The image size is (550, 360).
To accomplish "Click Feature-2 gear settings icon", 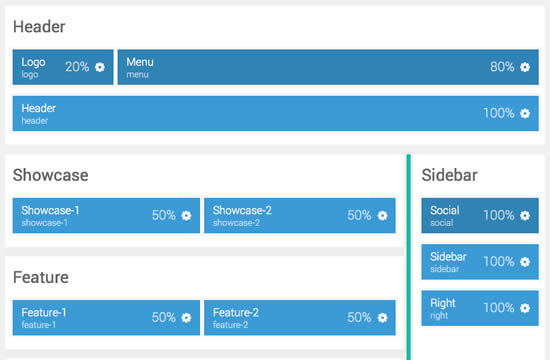I will point(382,318).
